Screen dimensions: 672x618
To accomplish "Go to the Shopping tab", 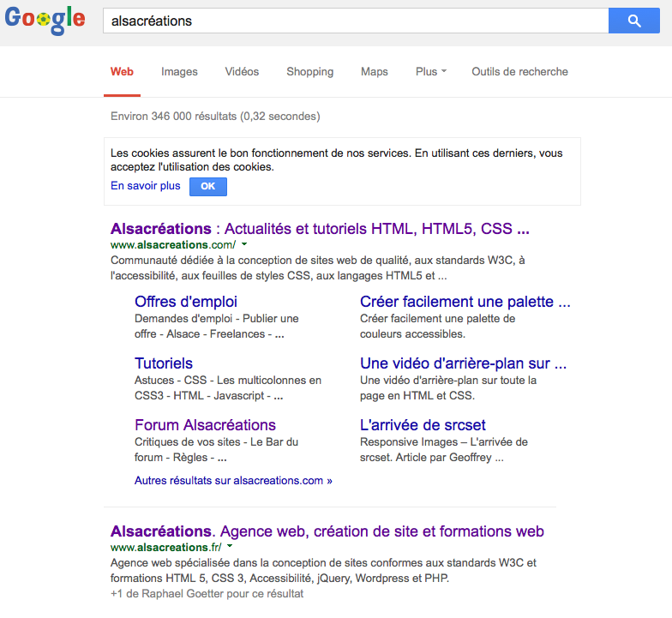I will (x=310, y=72).
